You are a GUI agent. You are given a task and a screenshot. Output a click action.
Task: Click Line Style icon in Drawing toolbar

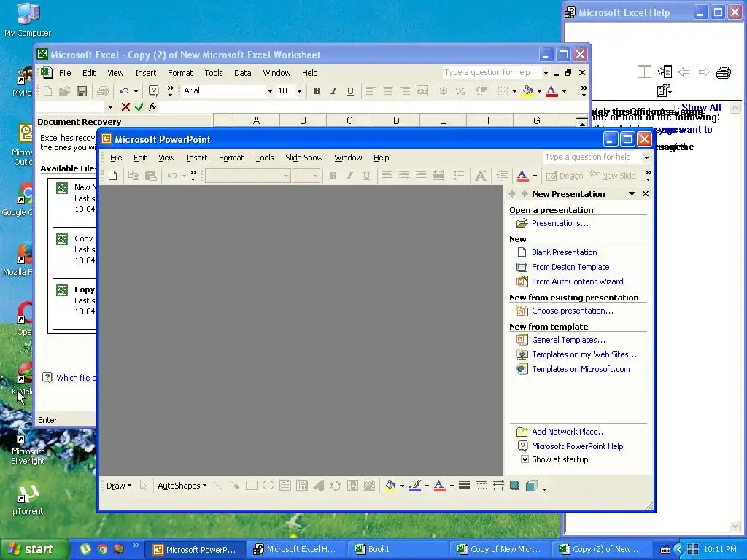click(x=465, y=485)
